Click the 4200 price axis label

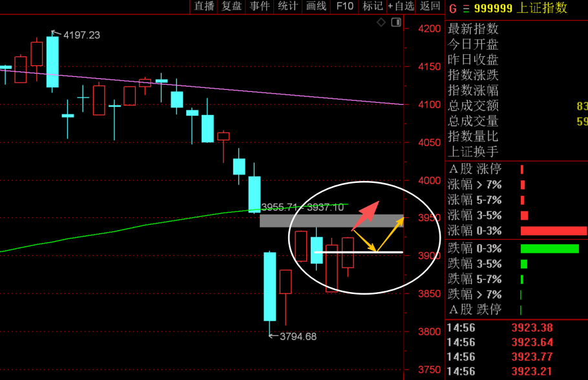(430, 29)
